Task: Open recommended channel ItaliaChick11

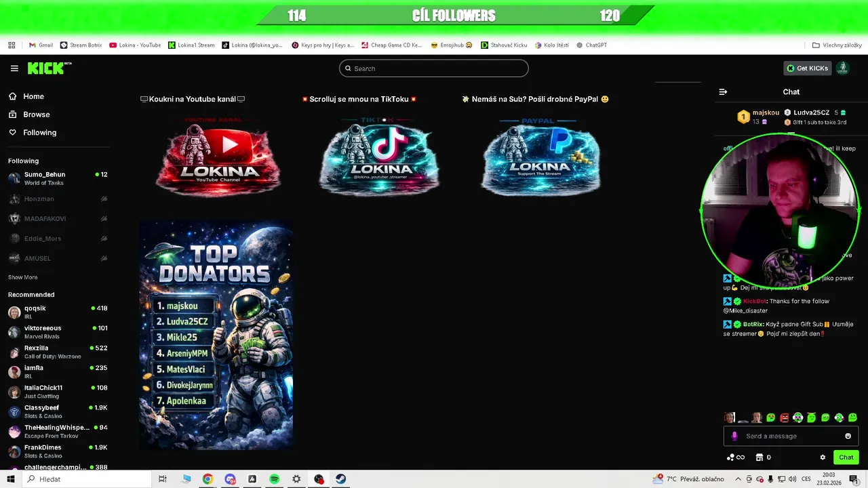Action: [58, 391]
